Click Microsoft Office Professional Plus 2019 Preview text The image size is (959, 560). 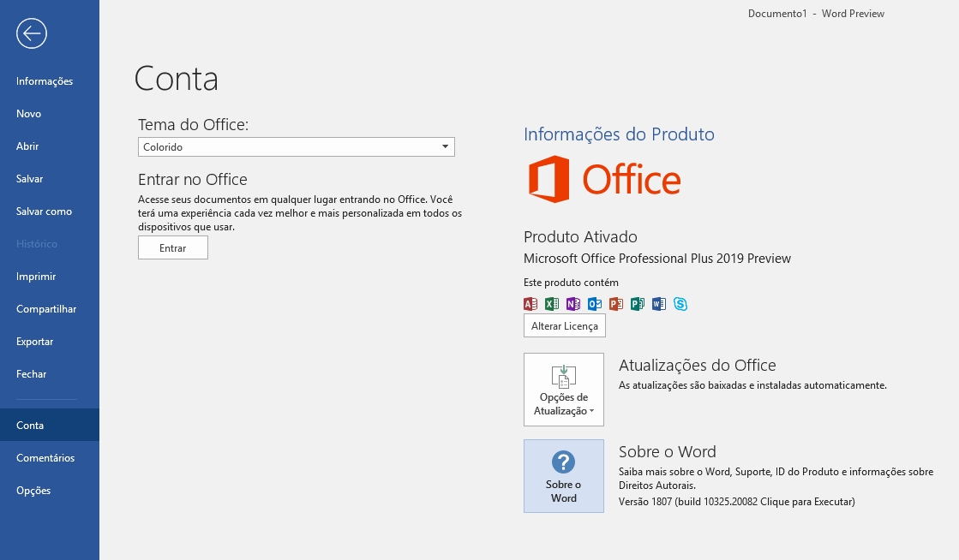click(x=657, y=259)
